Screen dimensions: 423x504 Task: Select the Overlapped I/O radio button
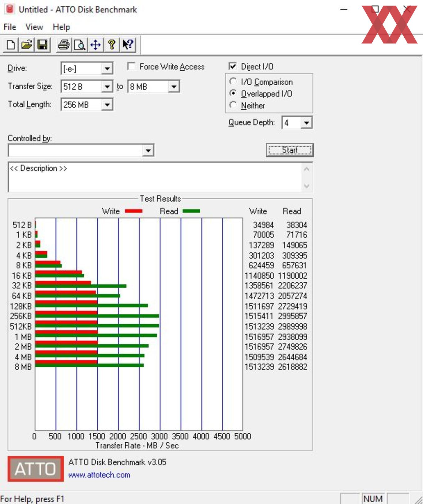click(x=233, y=93)
